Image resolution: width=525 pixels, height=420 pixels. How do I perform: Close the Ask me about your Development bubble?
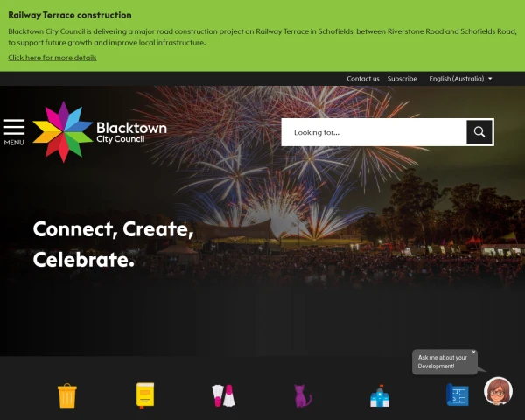473,352
